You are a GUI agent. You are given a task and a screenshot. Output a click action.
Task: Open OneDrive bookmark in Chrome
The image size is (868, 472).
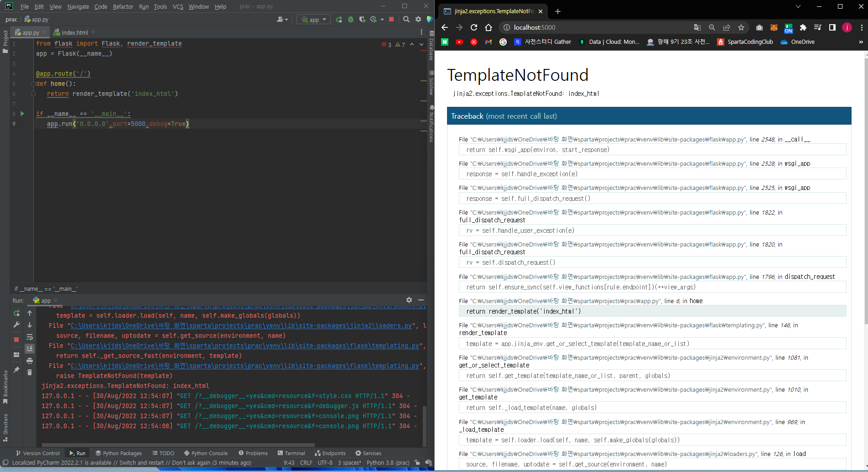click(x=798, y=42)
